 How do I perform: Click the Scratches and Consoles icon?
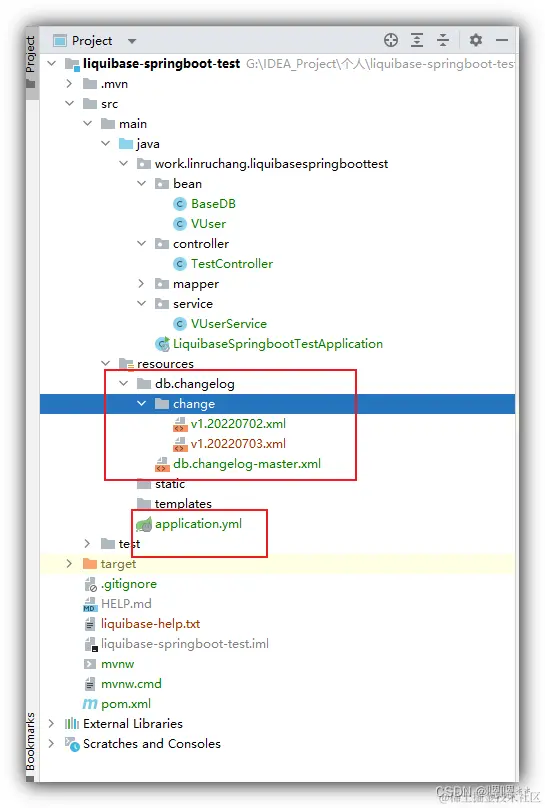72,744
